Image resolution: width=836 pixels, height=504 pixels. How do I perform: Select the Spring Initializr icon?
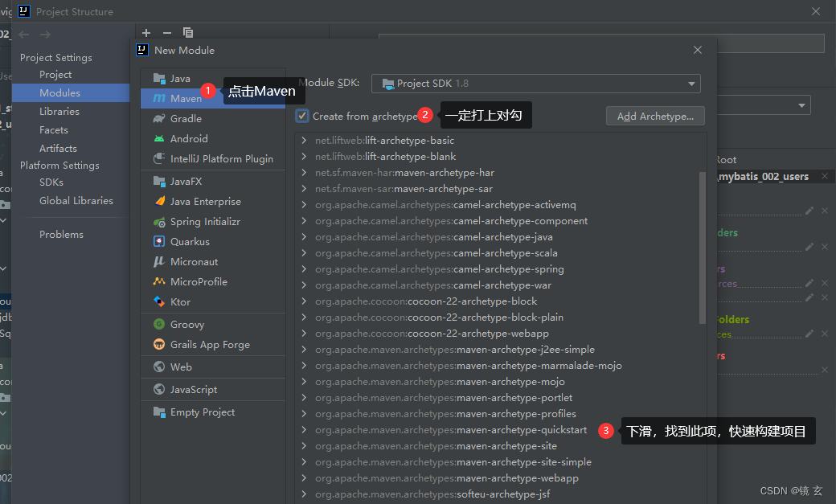point(159,221)
